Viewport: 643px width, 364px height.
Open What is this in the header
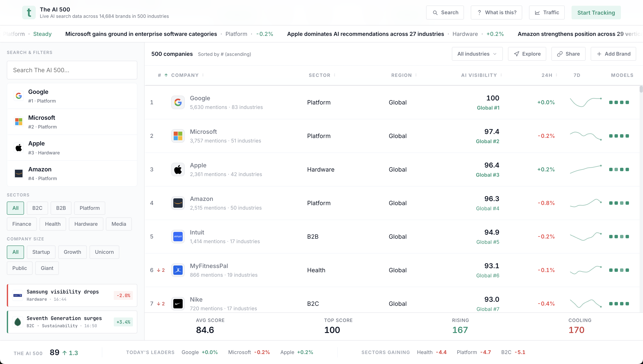496,12
